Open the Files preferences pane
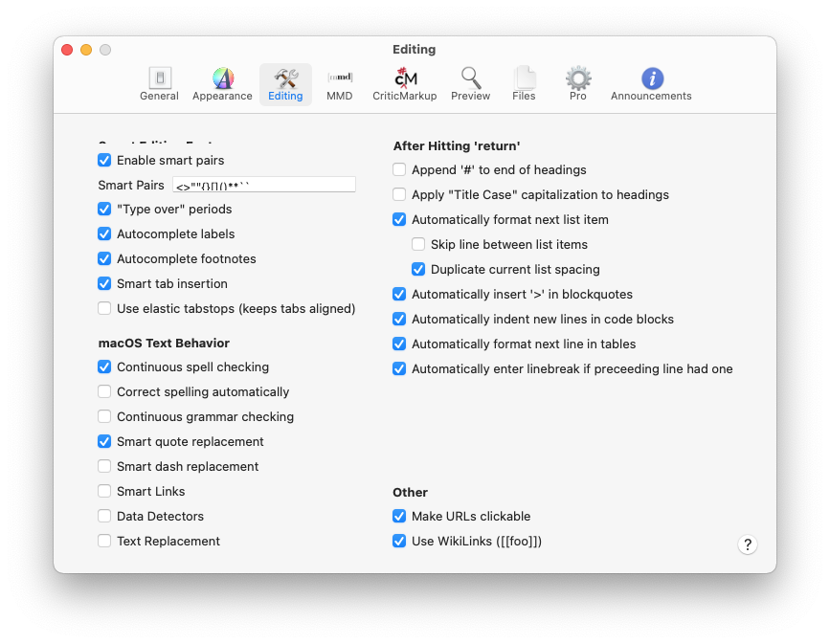The image size is (830, 644). pos(524,84)
